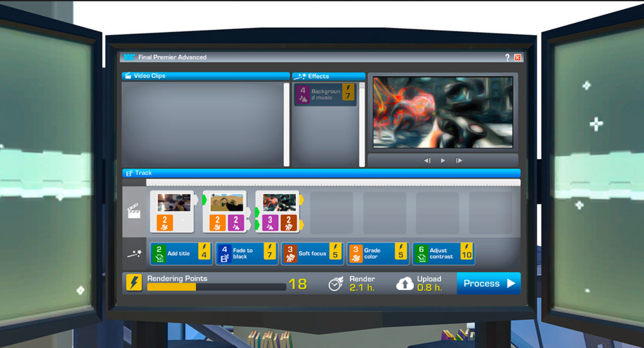Click the first video clip thumbnail in track
This screenshot has width=644, height=348.
point(174,203)
